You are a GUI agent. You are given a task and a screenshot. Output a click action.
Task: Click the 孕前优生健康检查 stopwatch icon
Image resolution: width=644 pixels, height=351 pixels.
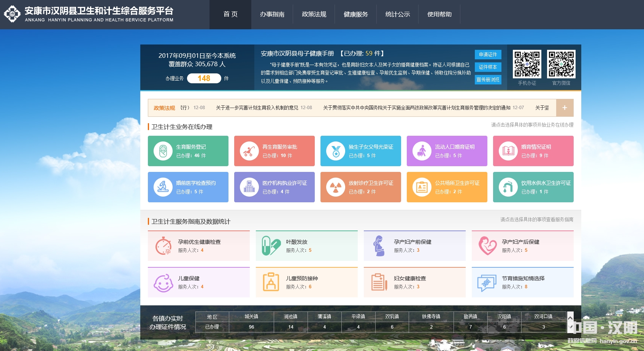tap(163, 246)
